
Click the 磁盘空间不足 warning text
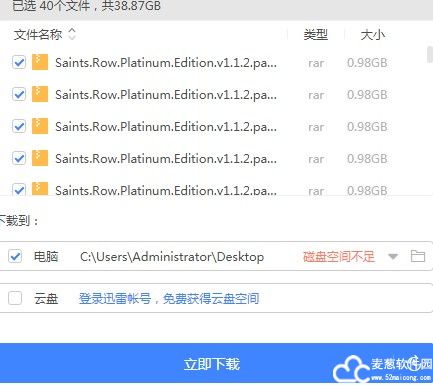[339, 257]
